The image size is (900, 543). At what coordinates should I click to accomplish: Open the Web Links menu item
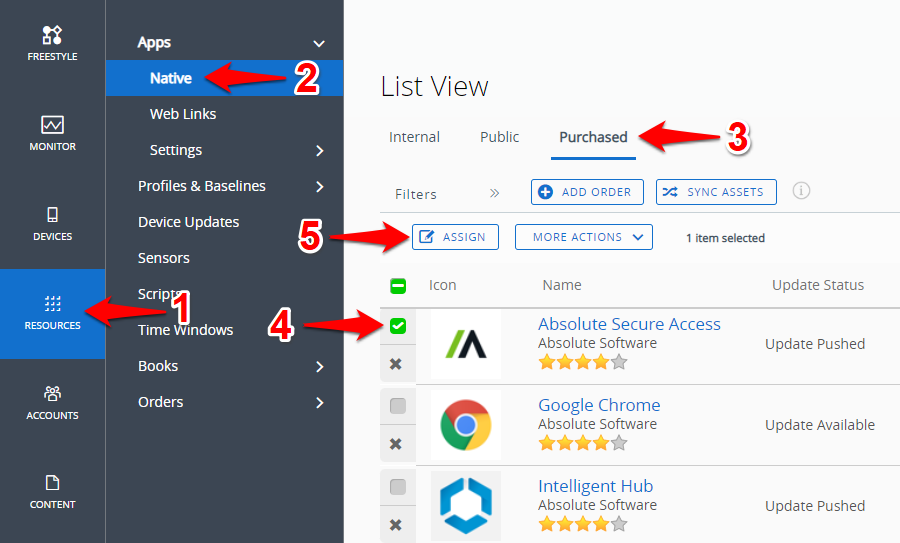pyautogui.click(x=183, y=114)
